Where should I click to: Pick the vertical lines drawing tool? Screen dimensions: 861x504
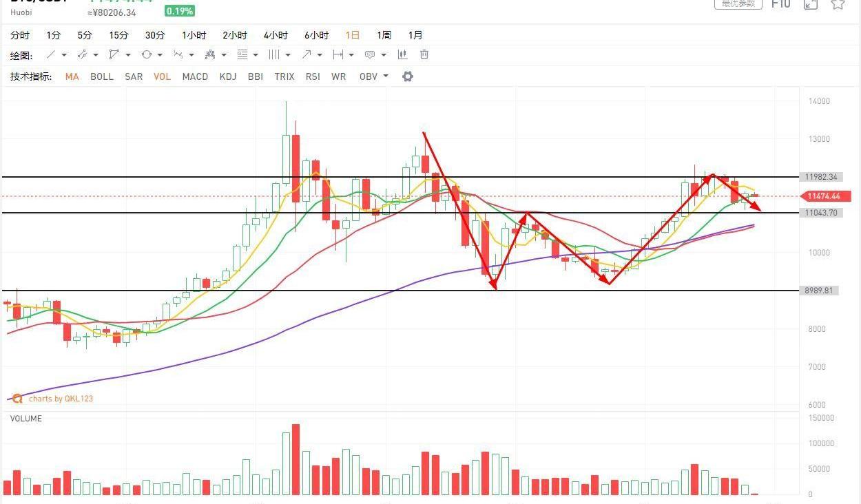point(273,54)
